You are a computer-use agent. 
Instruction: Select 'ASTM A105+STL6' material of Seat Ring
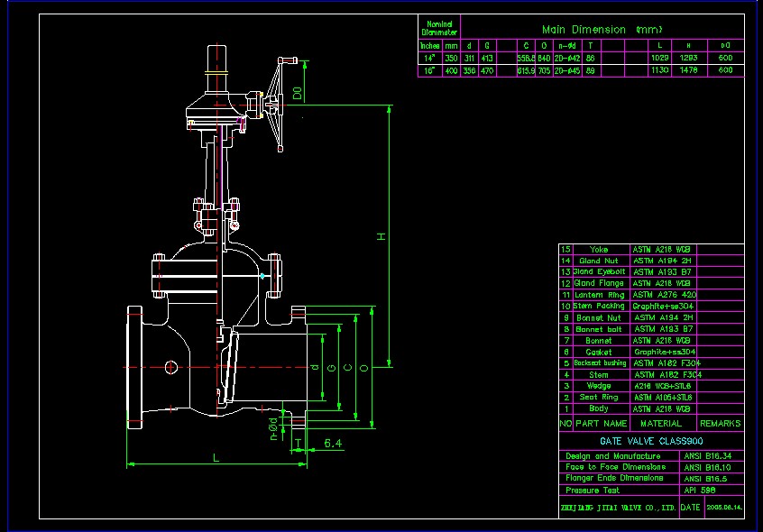(x=663, y=398)
